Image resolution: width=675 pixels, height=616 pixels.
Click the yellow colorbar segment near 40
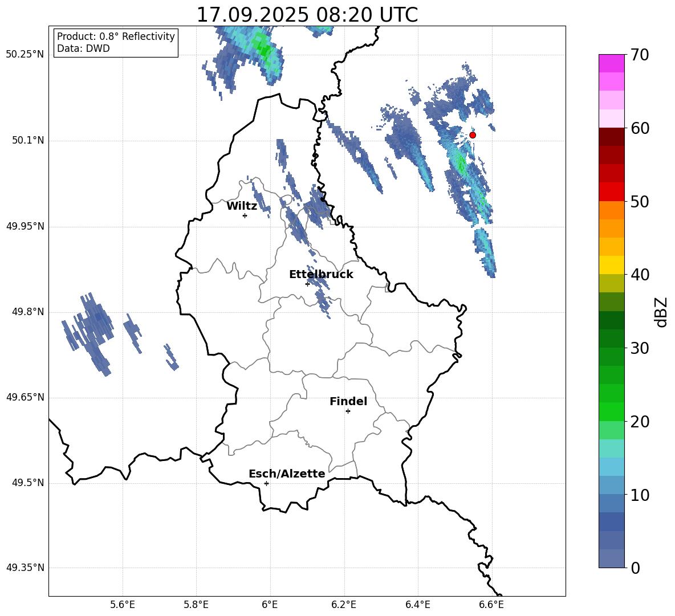(x=612, y=265)
